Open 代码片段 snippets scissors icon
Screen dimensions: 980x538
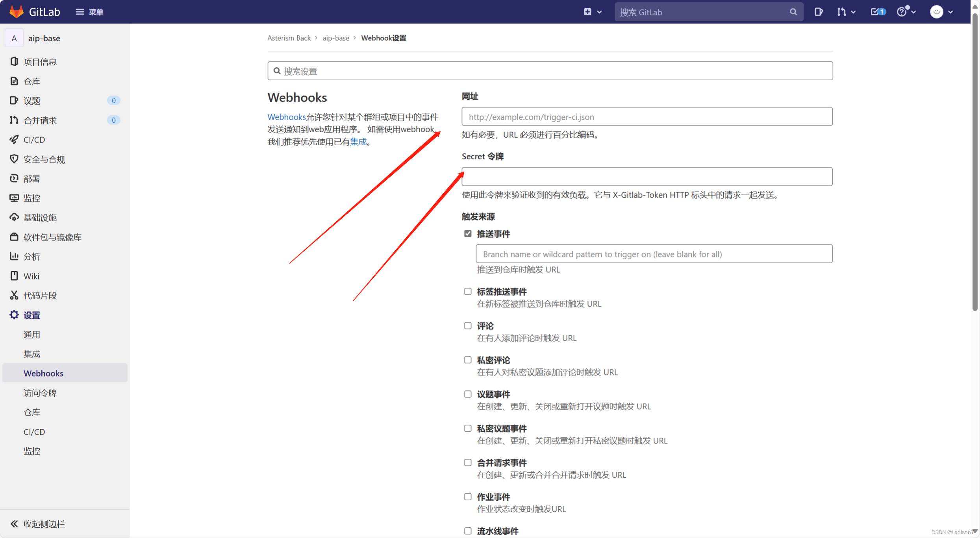click(14, 295)
